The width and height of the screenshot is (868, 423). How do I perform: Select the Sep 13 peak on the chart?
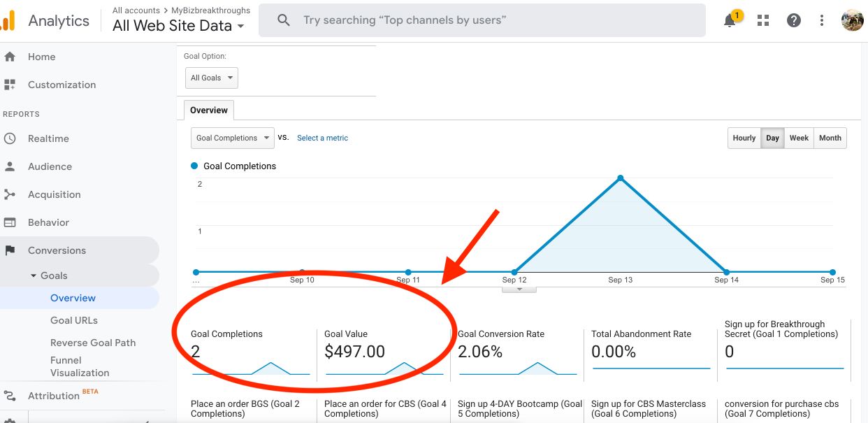click(x=621, y=178)
